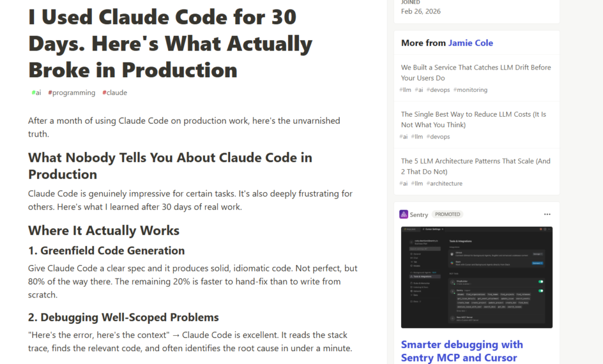Click the Sentry logo icon
Viewport: 603px width, 364px height.
point(403,214)
